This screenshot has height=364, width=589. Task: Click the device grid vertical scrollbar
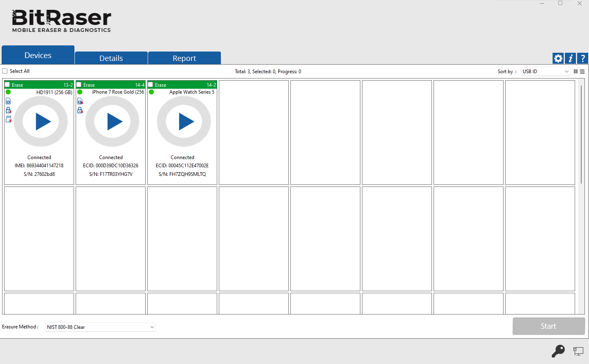(581, 134)
